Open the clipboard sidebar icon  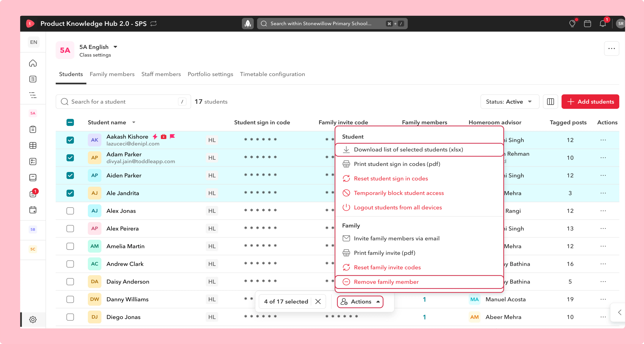point(33,129)
